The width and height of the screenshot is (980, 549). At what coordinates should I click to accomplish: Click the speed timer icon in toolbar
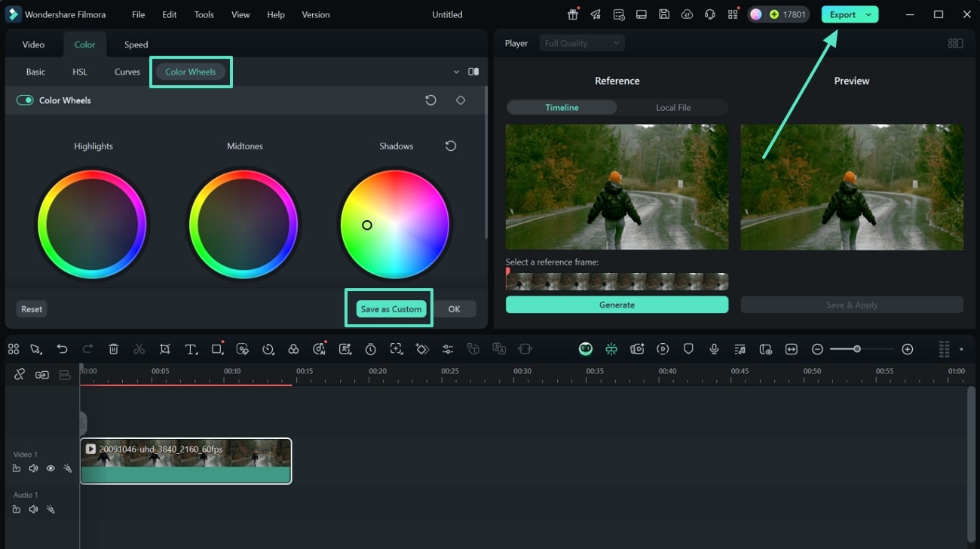click(x=268, y=349)
